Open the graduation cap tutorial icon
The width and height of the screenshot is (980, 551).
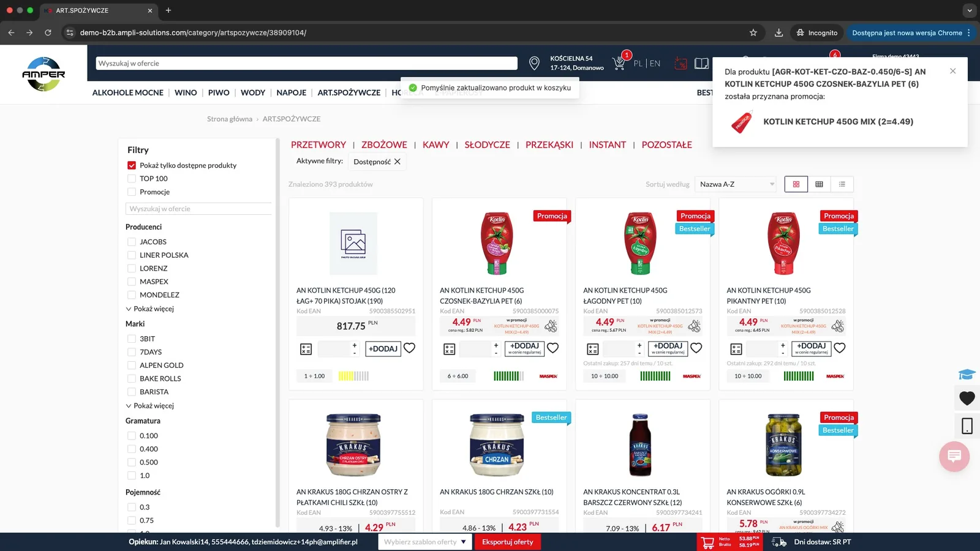pyautogui.click(x=967, y=374)
